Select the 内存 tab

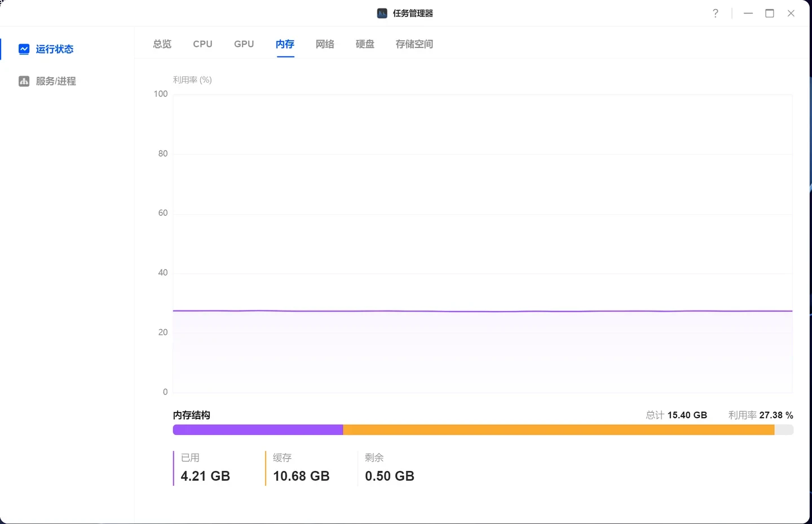[x=285, y=44]
